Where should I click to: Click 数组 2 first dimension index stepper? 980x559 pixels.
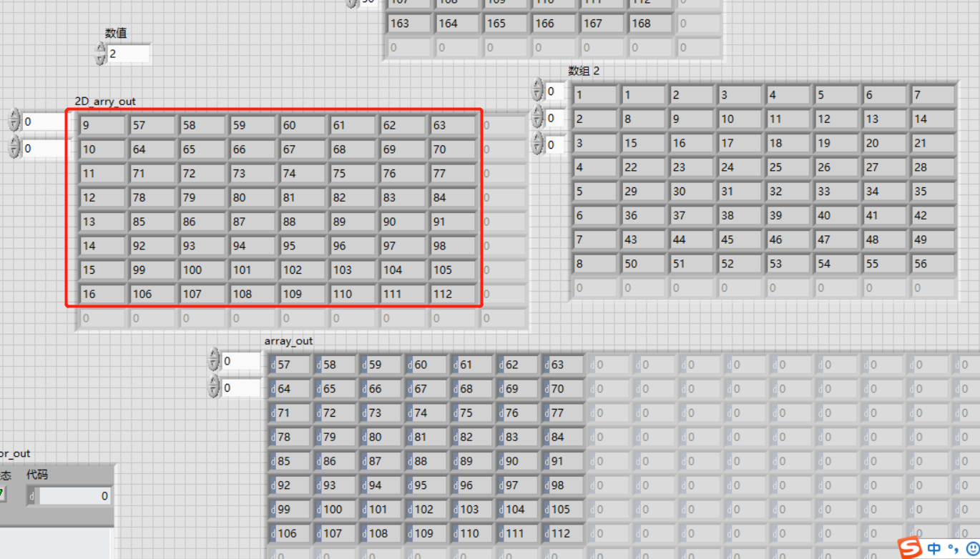point(538,91)
